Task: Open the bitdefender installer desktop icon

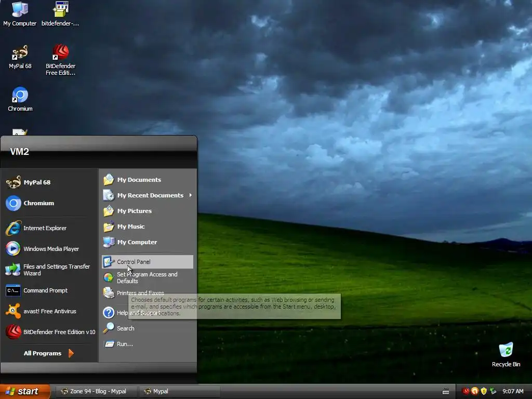Action: point(60,14)
